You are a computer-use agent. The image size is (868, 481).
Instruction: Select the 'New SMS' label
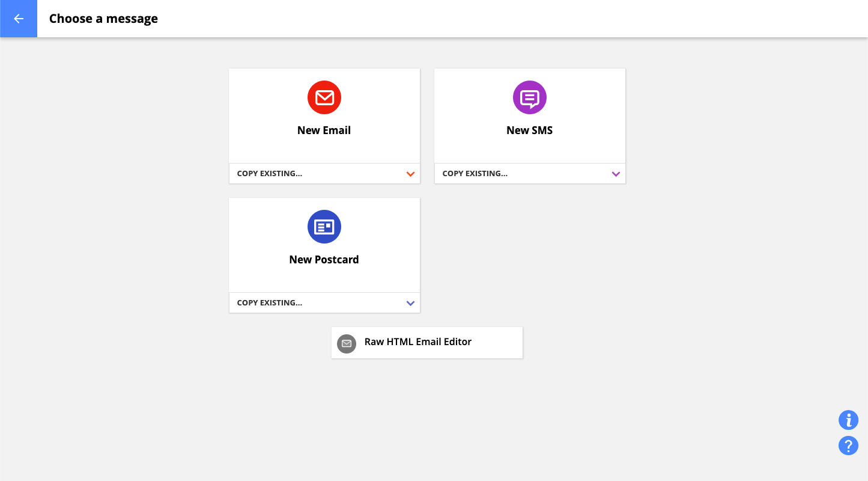[x=529, y=130]
